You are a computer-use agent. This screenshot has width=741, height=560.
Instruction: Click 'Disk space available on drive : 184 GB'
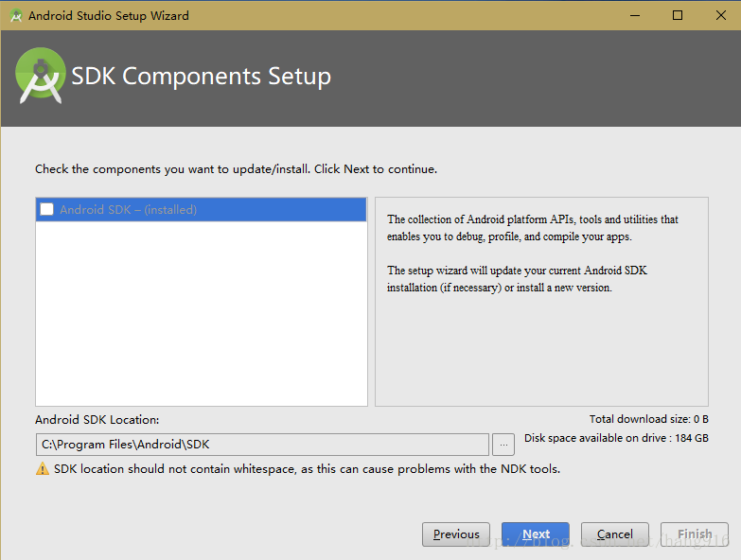tap(616, 438)
